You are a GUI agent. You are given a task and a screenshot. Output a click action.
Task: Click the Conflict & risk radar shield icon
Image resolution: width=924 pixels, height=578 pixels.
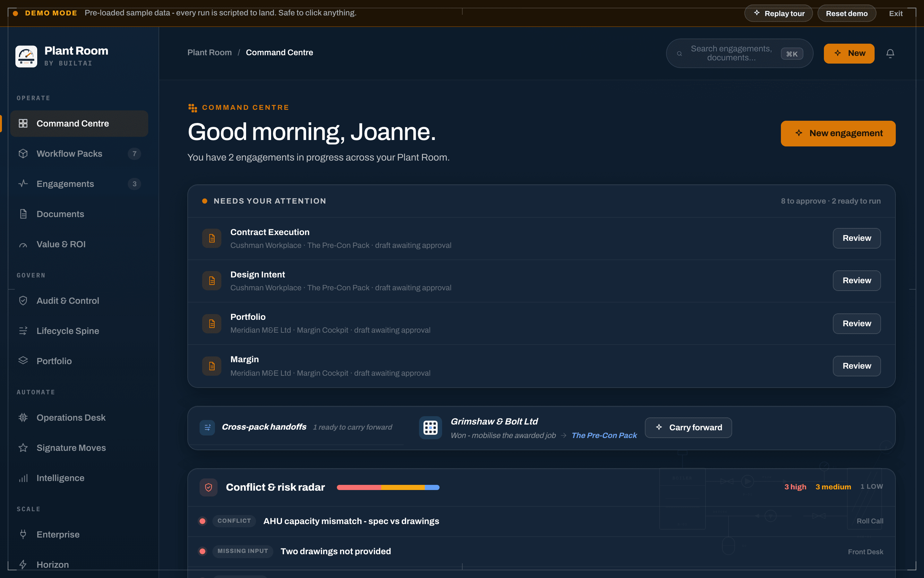pyautogui.click(x=209, y=487)
